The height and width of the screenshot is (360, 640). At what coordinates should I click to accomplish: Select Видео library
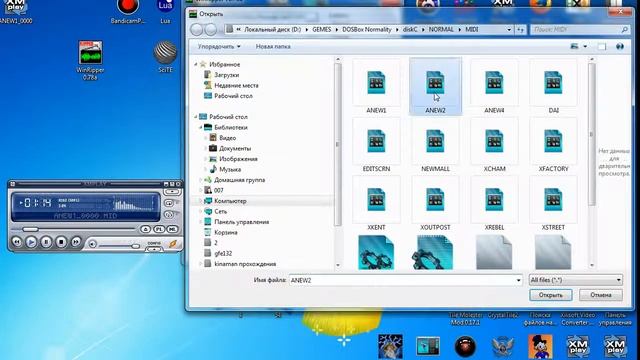(x=227, y=138)
